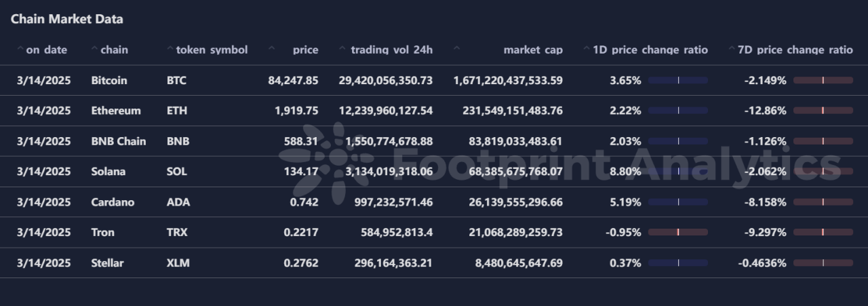This screenshot has width=868, height=306.
Task: Select the SOL token symbol cell
Action: [x=176, y=172]
